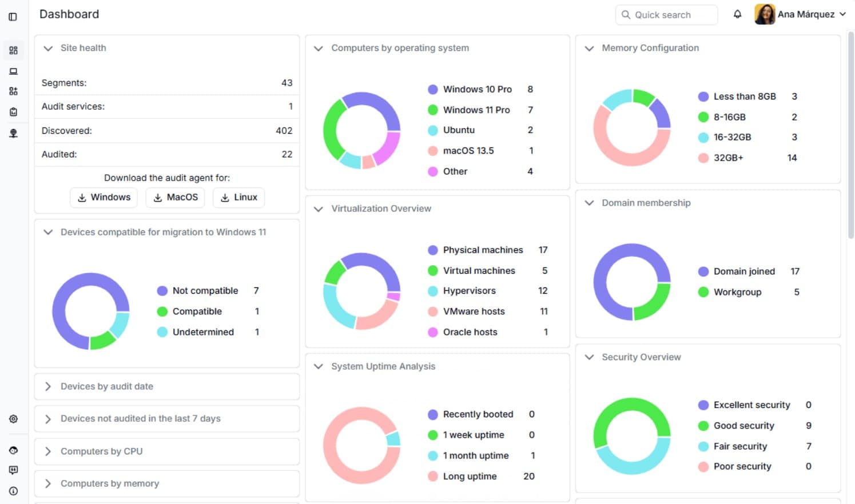Collapse Virtualization Overview panel
The height and width of the screenshot is (504, 855).
click(x=319, y=209)
